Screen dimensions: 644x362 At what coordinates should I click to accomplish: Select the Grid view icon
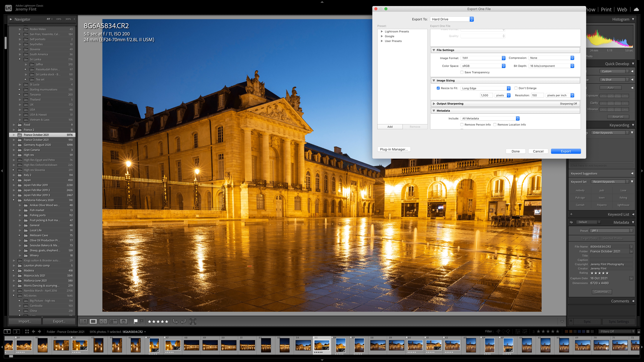(84, 322)
